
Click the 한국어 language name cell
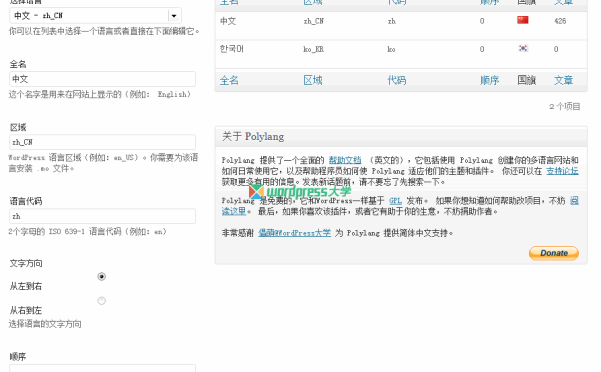232,49
